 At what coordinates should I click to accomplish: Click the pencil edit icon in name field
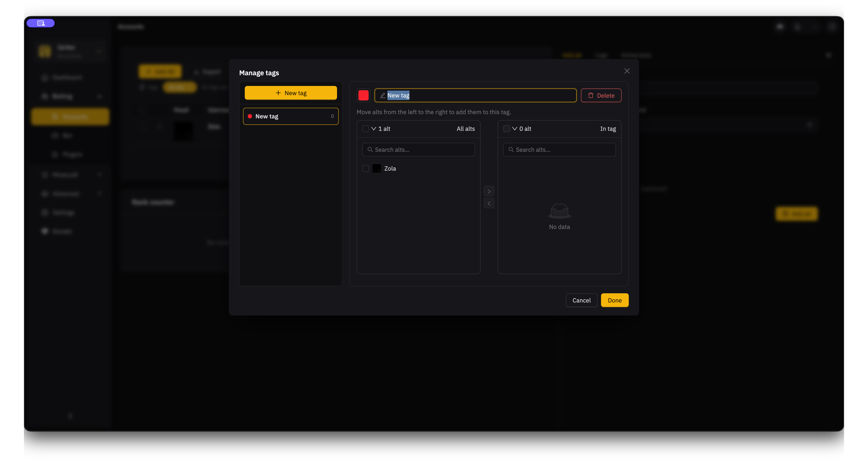point(383,95)
